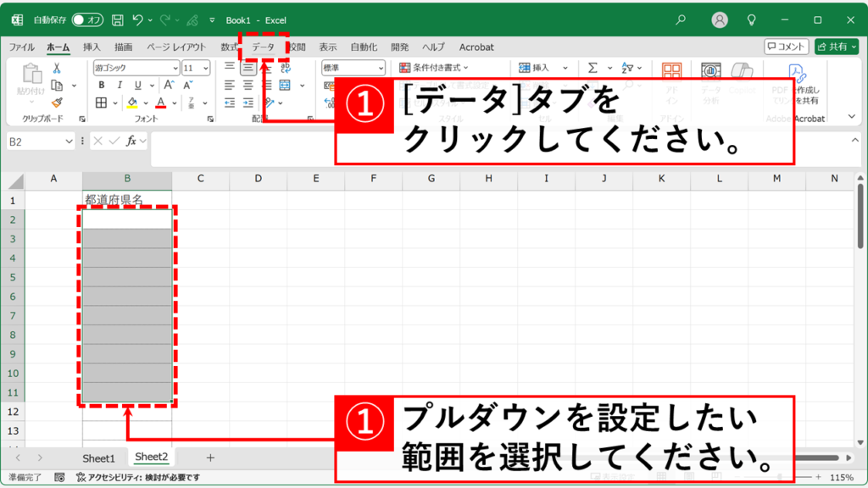Click the Copy icon in the clipboard group
Screen dimensions: 868x488
57,86
